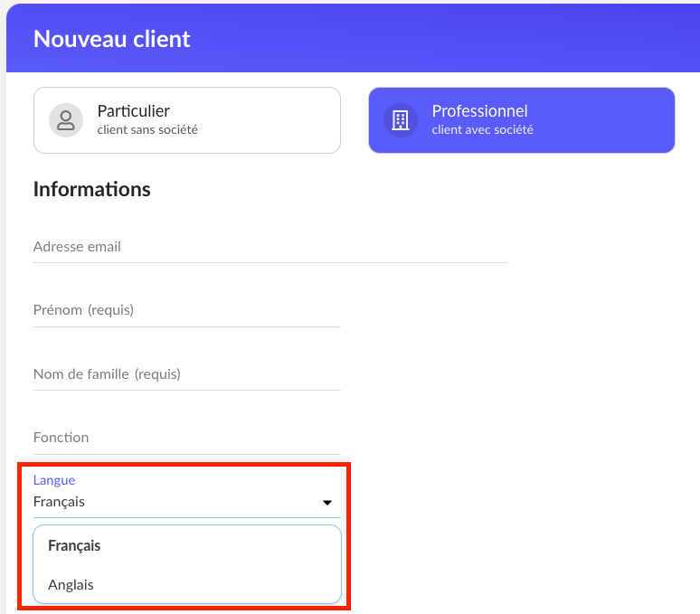Viewport: 700px width, 614px height.
Task: Click the purple header bar background
Action: click(452, 39)
